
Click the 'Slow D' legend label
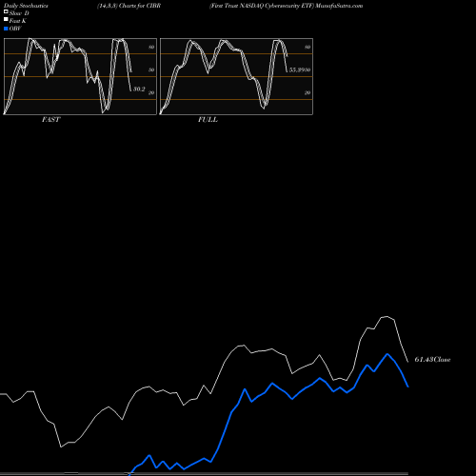19,13
